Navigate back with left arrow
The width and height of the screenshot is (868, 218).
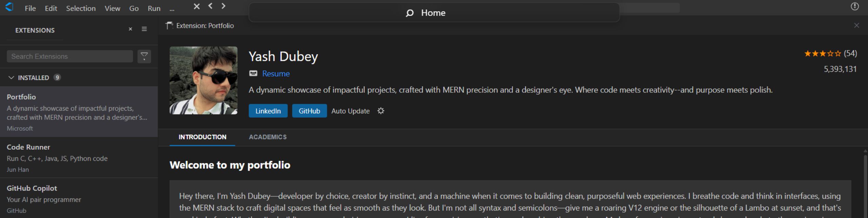(x=211, y=6)
